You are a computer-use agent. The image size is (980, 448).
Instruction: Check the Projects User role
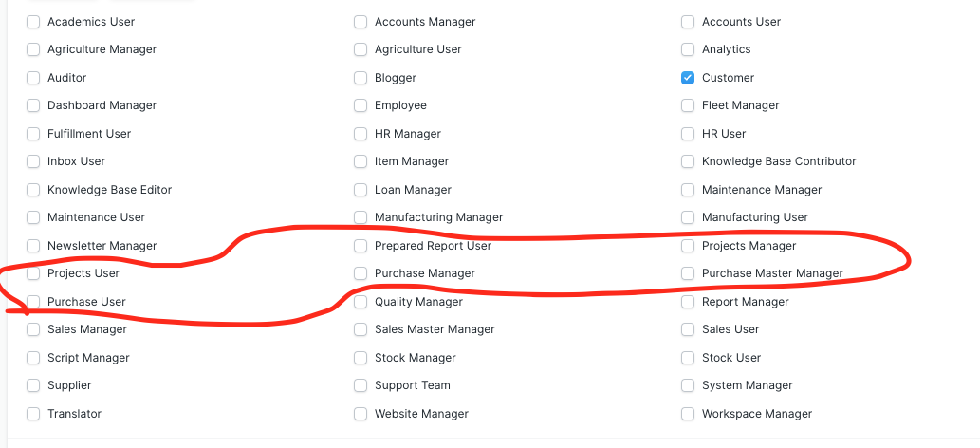pos(33,273)
